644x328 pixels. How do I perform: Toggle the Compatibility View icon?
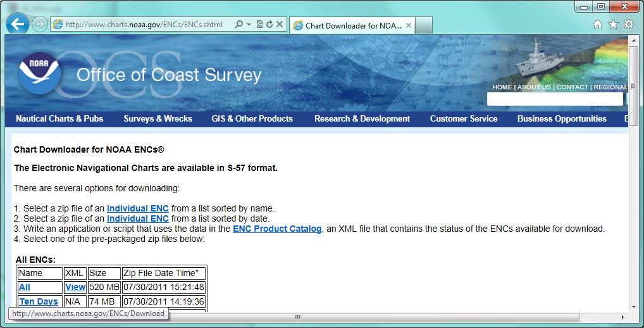tap(259, 24)
